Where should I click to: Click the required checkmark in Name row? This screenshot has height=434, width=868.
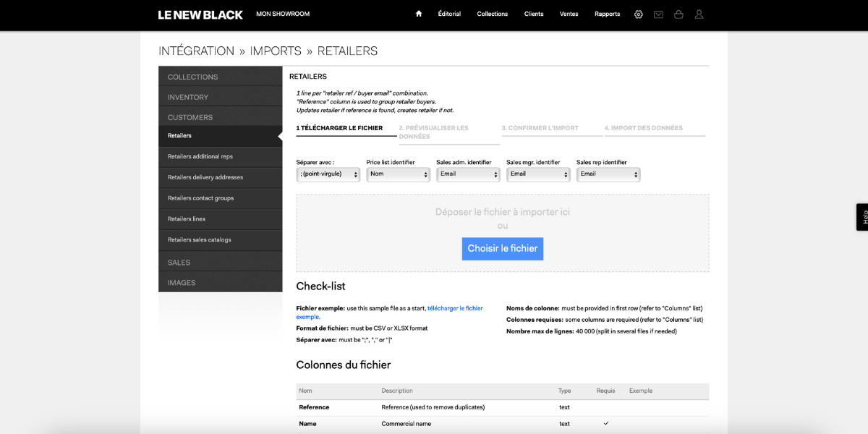606,423
